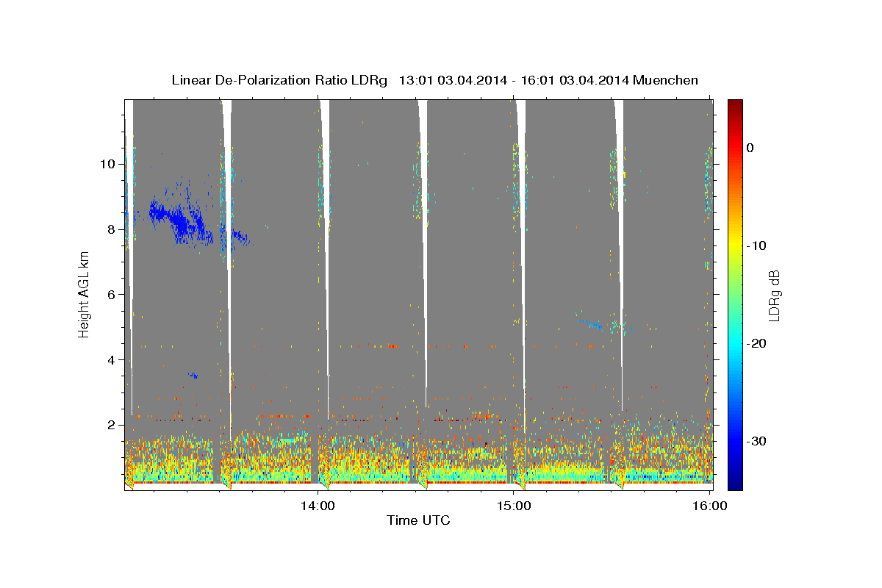Image resolution: width=882 pixels, height=588 pixels.
Task: Click the 'Height AGL km' axis title
Action: pos(85,293)
